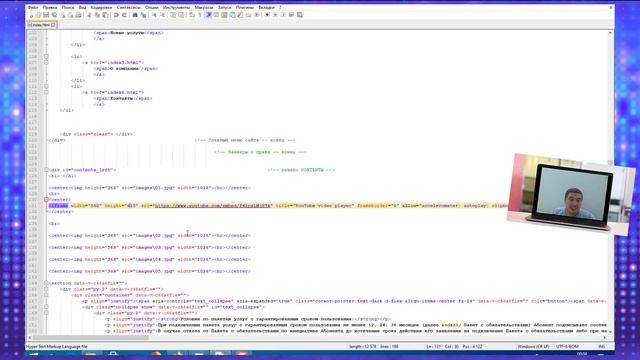Click the UTF-8-BOM encoding status field
Viewport: 640px width, 360px height.
click(x=567, y=347)
